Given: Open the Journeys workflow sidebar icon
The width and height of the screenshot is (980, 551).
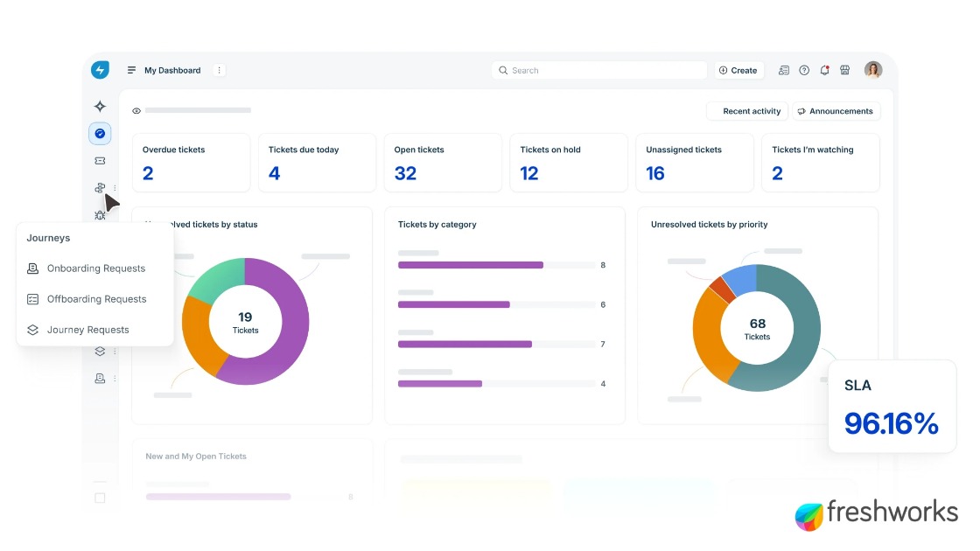Looking at the screenshot, I should (100, 187).
